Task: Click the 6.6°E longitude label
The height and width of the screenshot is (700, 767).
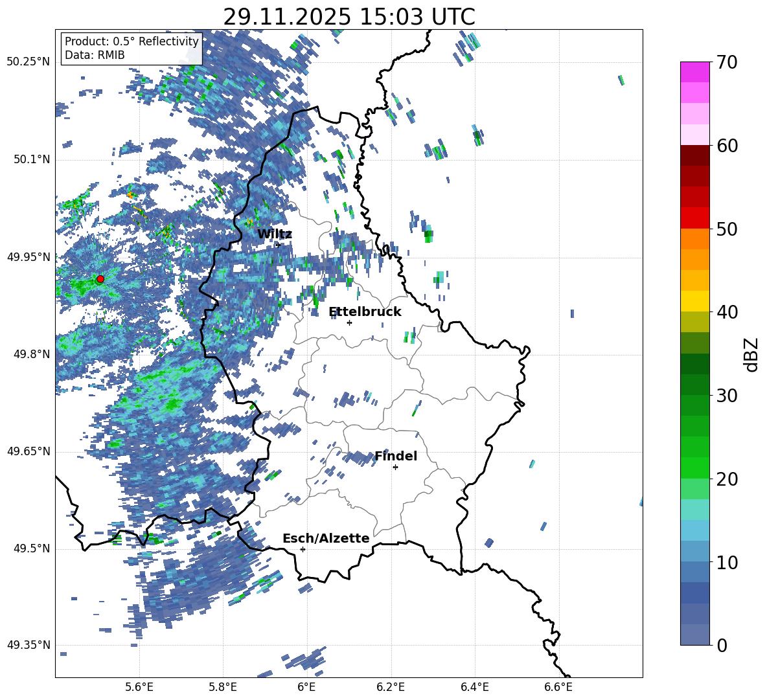Action: 558,687
